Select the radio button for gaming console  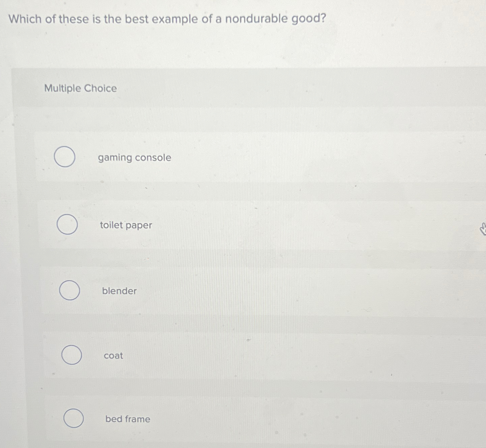pyautogui.click(x=65, y=157)
